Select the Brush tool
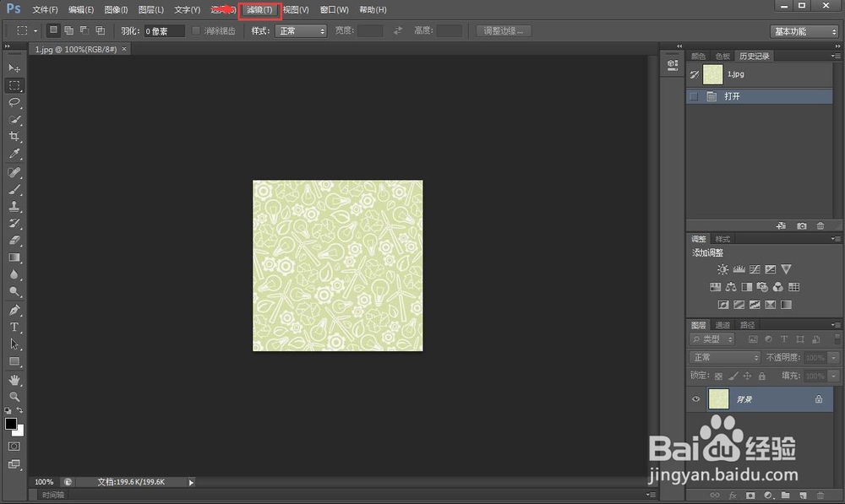The image size is (845, 504). (14, 190)
